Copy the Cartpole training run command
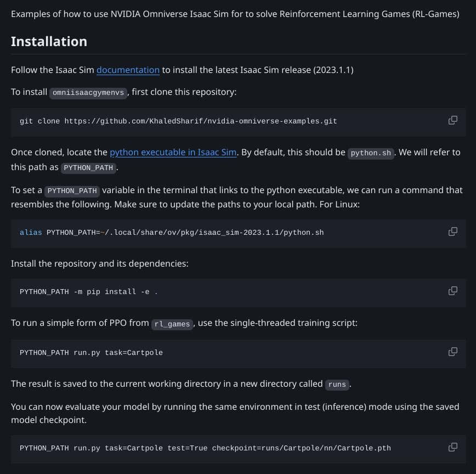 point(453,352)
